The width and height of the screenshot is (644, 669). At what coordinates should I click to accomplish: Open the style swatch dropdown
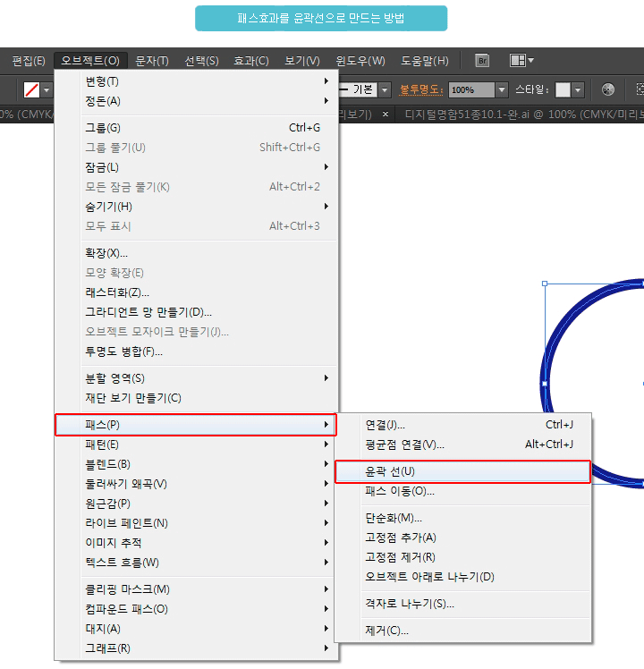click(578, 89)
